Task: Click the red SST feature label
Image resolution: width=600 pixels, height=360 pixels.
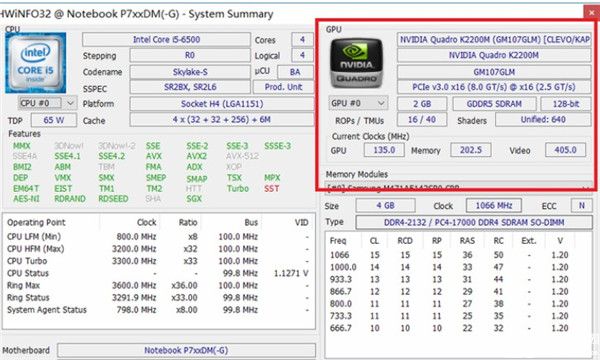Action: coord(271,189)
